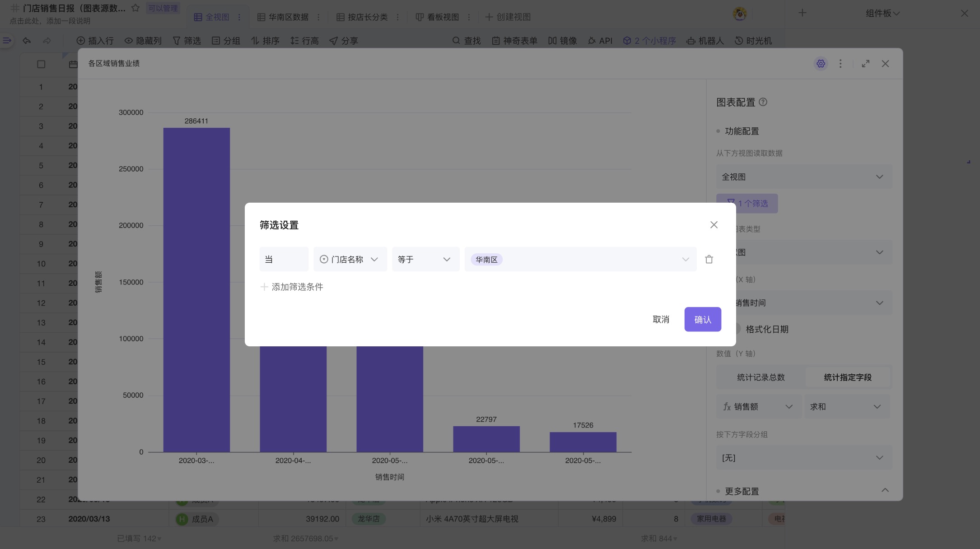Close the 筛选设置 dialog

pyautogui.click(x=714, y=225)
